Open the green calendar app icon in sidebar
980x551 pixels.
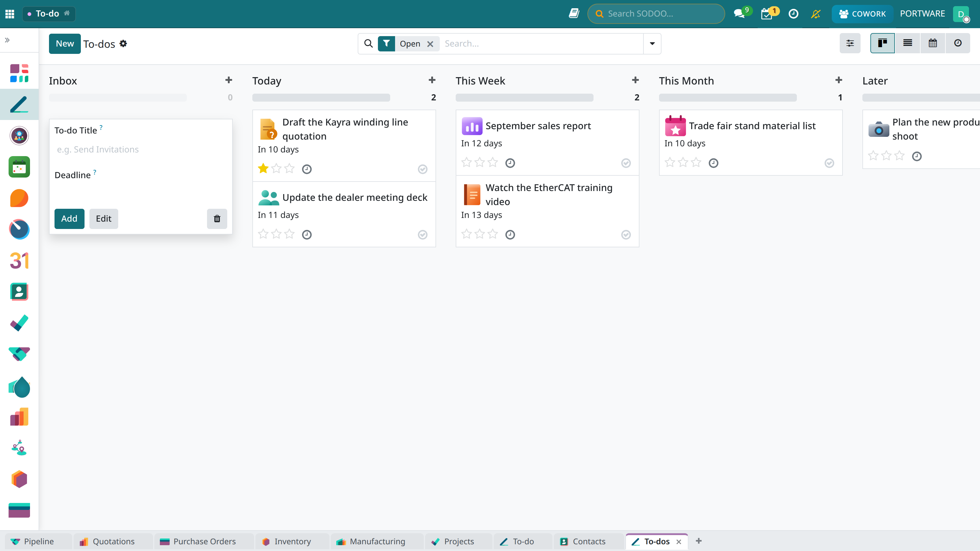click(19, 167)
